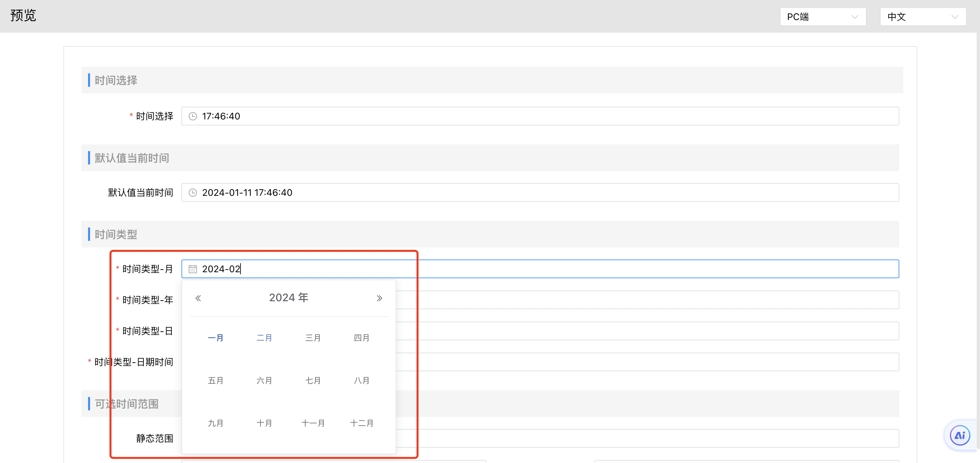Viewport: 980px width, 463px height.
Task: Pick 六月 from the month grid
Action: pyautogui.click(x=265, y=381)
